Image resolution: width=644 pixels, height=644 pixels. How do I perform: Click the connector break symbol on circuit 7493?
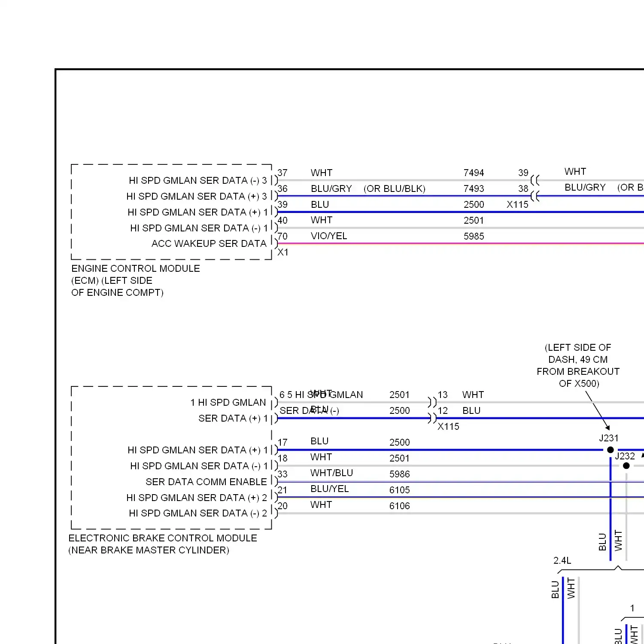pyautogui.click(x=535, y=195)
